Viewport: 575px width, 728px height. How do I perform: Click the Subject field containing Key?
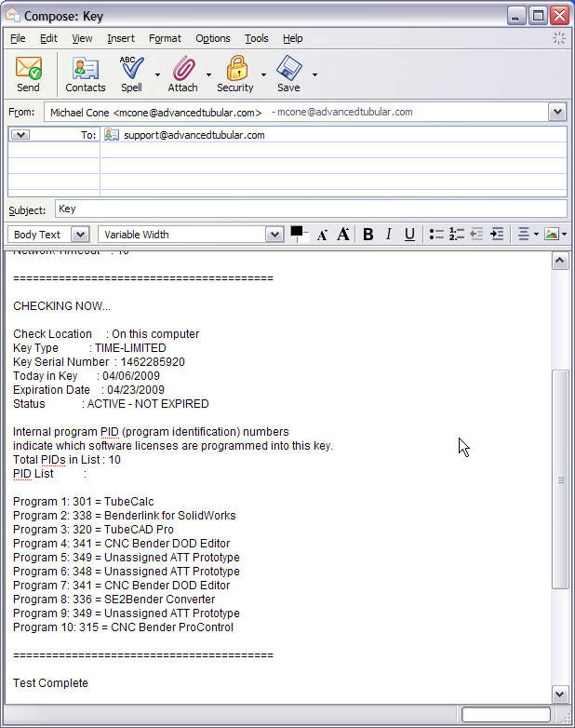pos(311,209)
